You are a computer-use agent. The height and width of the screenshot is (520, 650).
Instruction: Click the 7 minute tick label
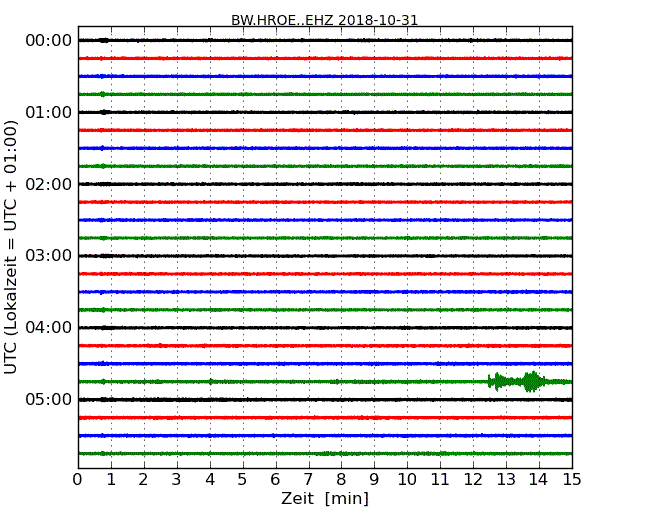tap(308, 480)
